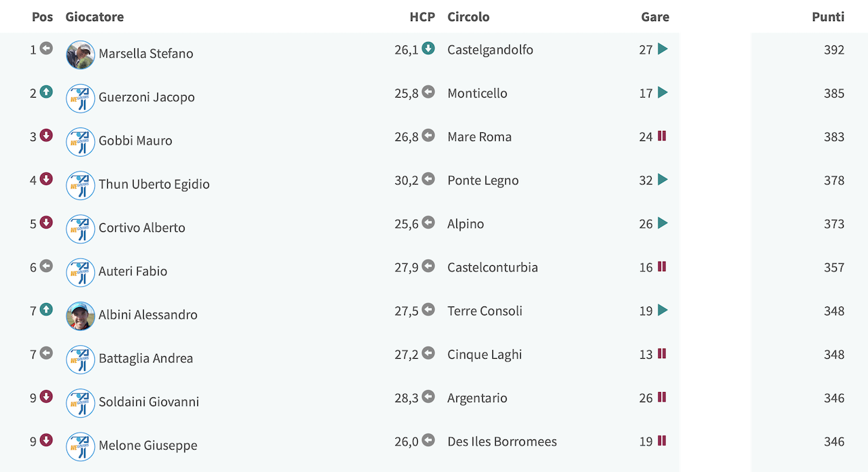This screenshot has width=868, height=472.
Task: Click the pause icon in Des Iles Borromees row
Action: (x=662, y=441)
